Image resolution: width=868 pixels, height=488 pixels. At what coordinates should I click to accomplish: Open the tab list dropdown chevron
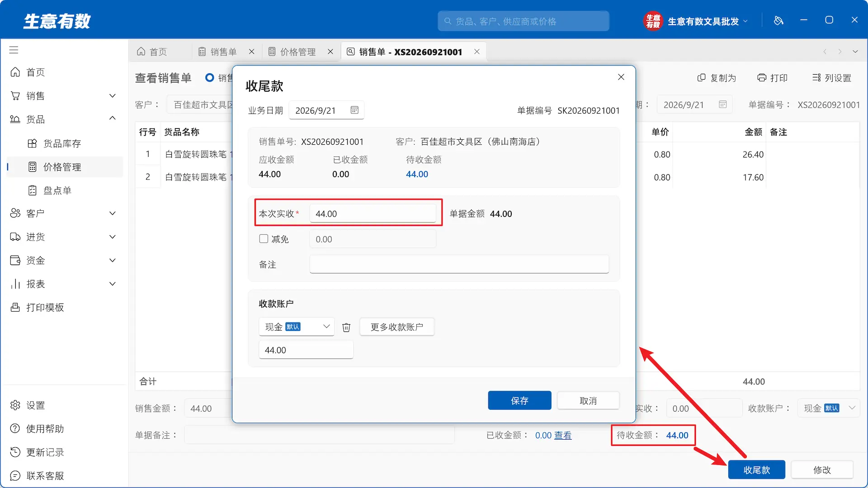click(x=855, y=52)
